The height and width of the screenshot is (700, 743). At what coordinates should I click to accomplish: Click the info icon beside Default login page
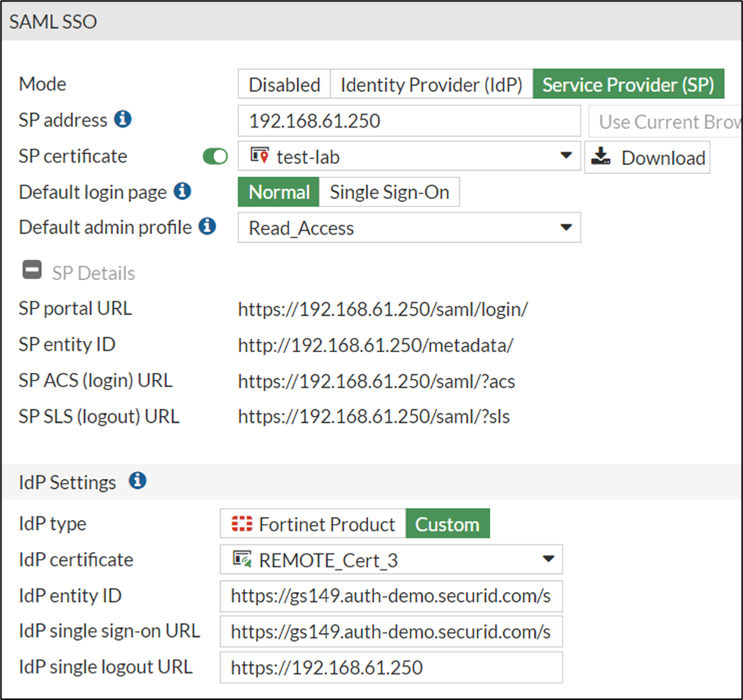click(x=182, y=191)
